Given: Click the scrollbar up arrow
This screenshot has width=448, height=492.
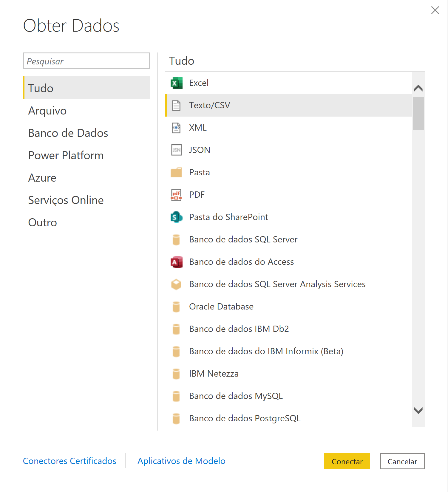Looking at the screenshot, I should click(x=418, y=88).
